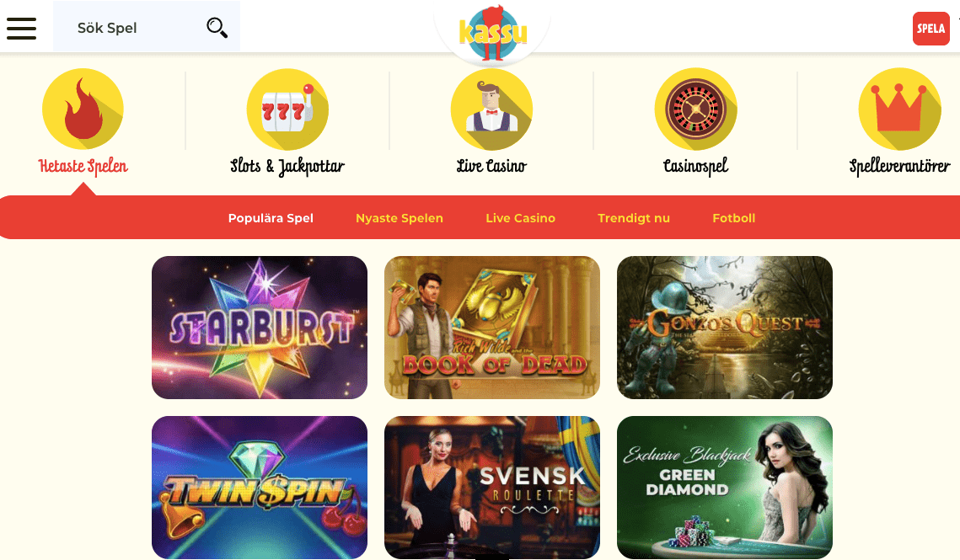Open the 777 Slots & Jackpottar icon
This screenshot has width=960, height=560.
pos(287,109)
